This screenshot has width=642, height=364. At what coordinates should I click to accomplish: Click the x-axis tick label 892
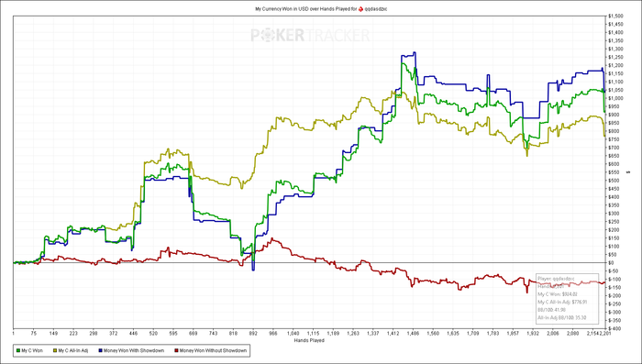253,334
